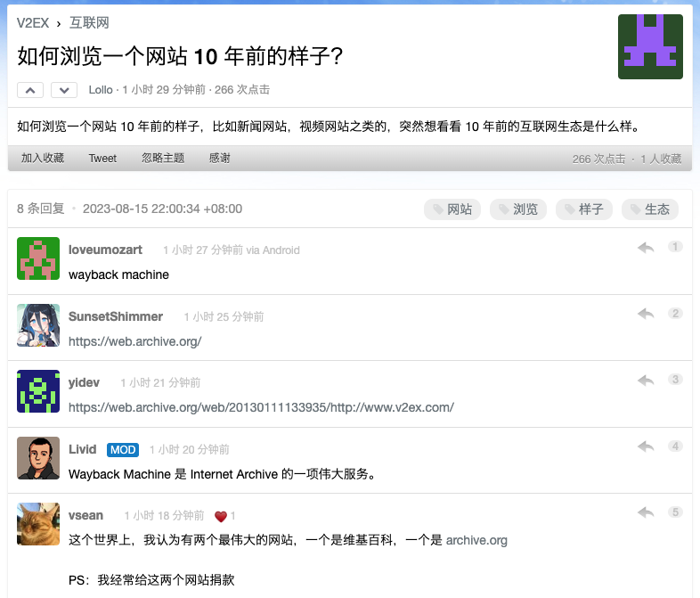Screen dimensions: 700x598
Task: Click reply arrow on SunsetShimmer's comment
Action: tap(646, 314)
